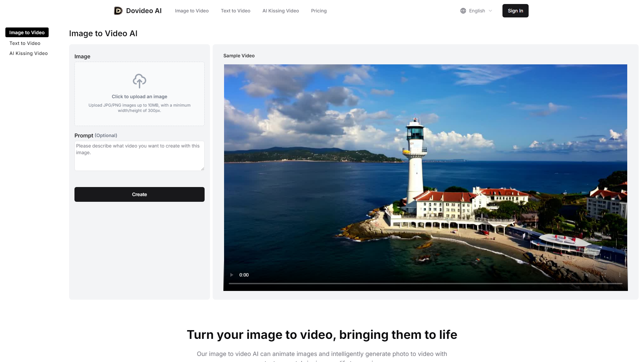Click the Image to Video nav tab
The height and width of the screenshot is (362, 644).
pyautogui.click(x=192, y=11)
